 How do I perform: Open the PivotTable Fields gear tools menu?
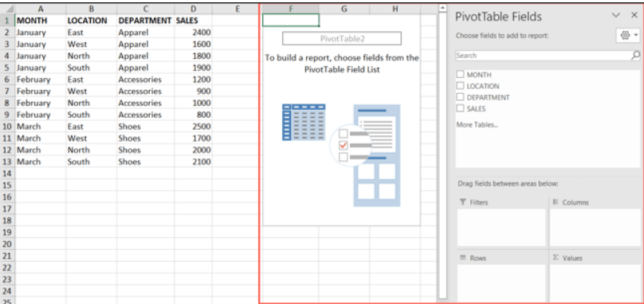(x=628, y=36)
